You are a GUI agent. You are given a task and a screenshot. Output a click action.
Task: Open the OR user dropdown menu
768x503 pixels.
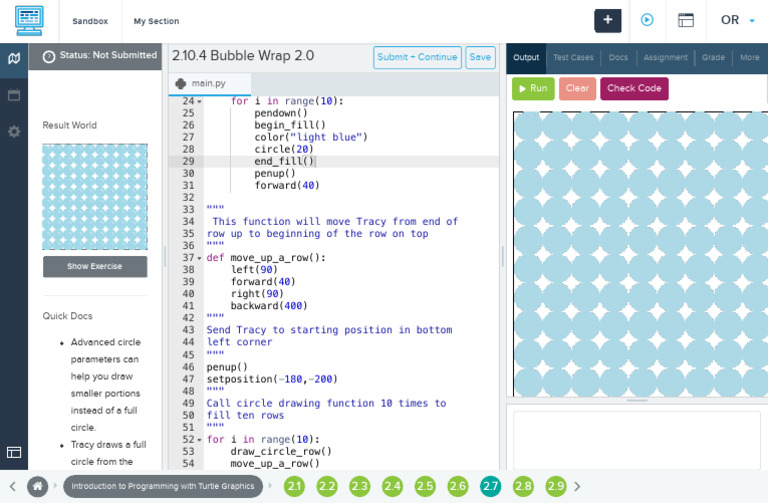pos(738,20)
